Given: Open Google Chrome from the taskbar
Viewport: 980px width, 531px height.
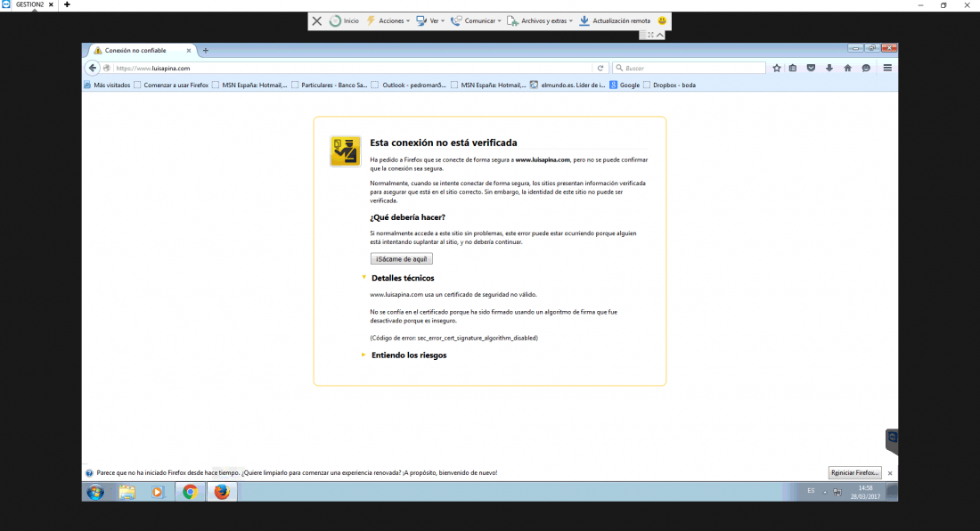Looking at the screenshot, I should (190, 493).
